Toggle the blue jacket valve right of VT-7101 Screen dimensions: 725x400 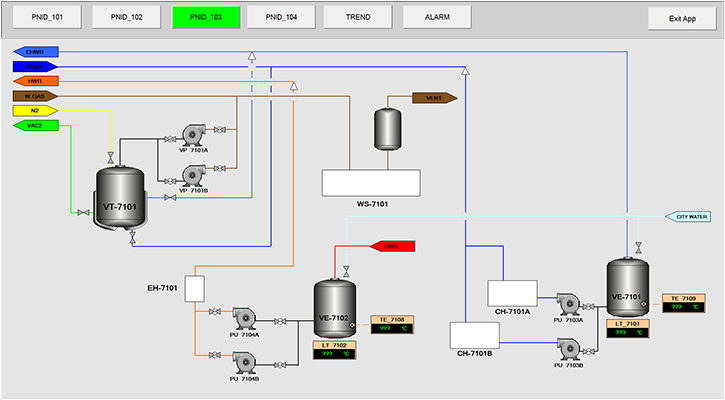coord(170,198)
